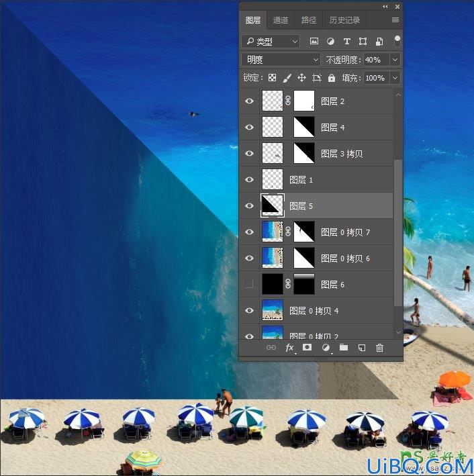Hide layer 图层 2
This screenshot has height=476, width=474.
coord(249,101)
